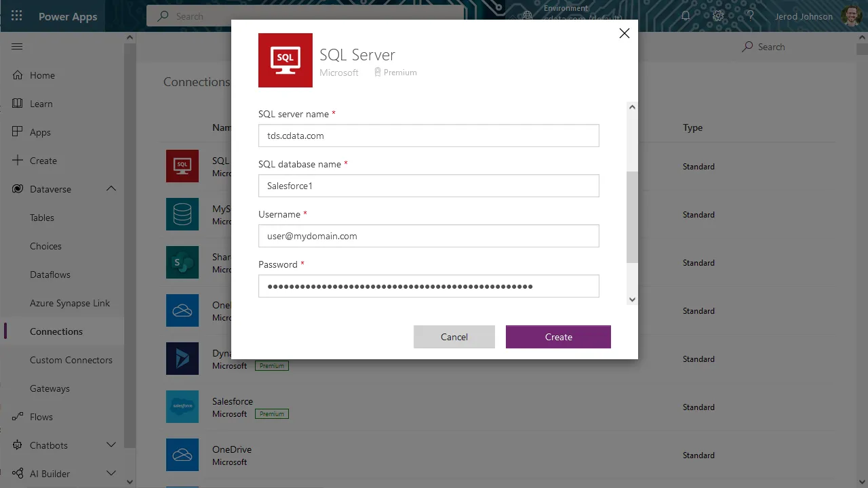
Task: Click the Salesforce connector icon
Action: [182, 407]
